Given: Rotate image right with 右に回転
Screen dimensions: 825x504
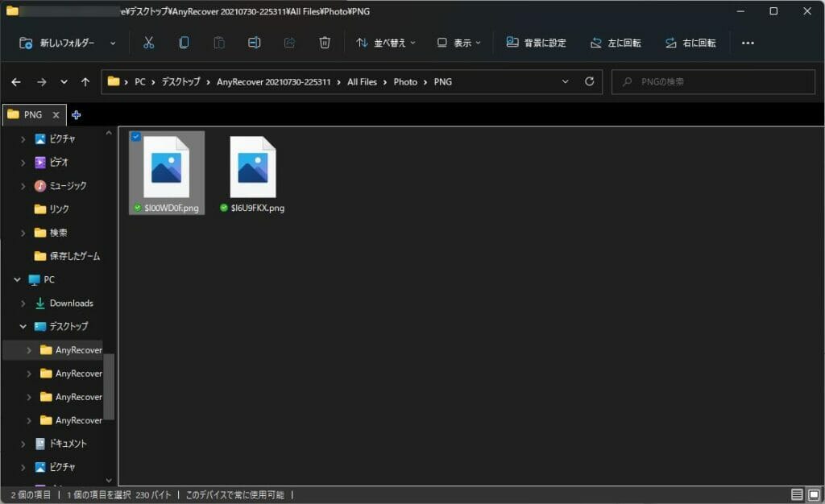Looking at the screenshot, I should click(690, 43).
